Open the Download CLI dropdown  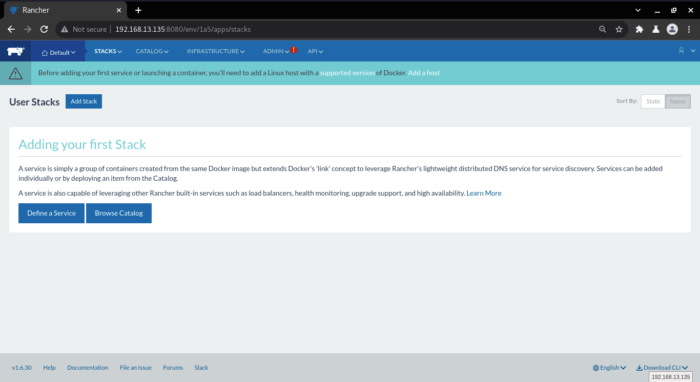click(662, 368)
